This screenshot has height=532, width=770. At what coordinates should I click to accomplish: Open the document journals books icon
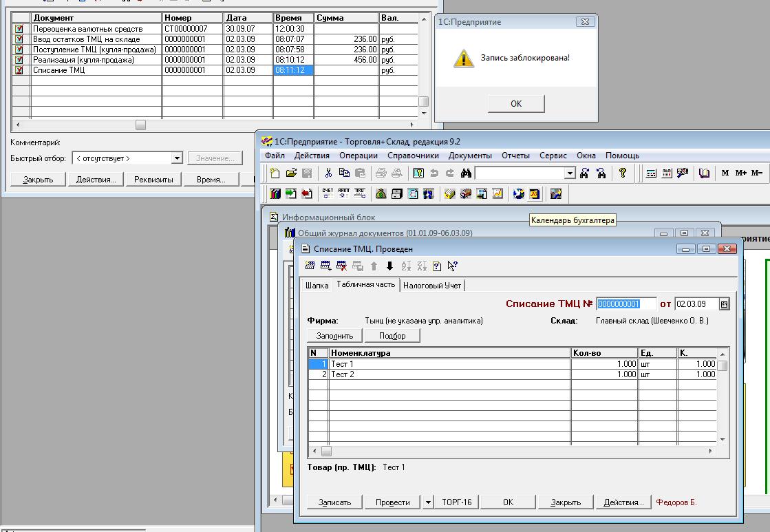pyautogui.click(x=275, y=194)
